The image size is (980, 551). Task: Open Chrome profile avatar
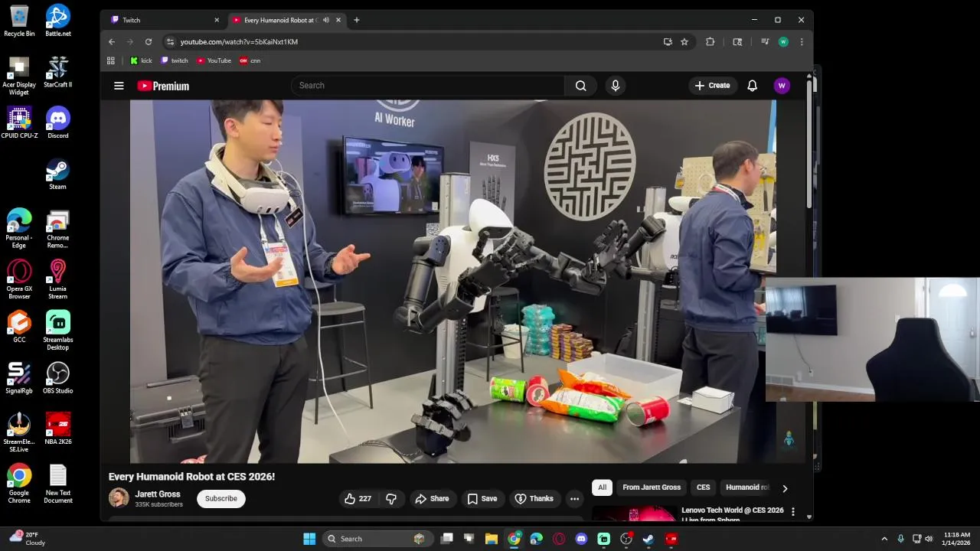783,42
